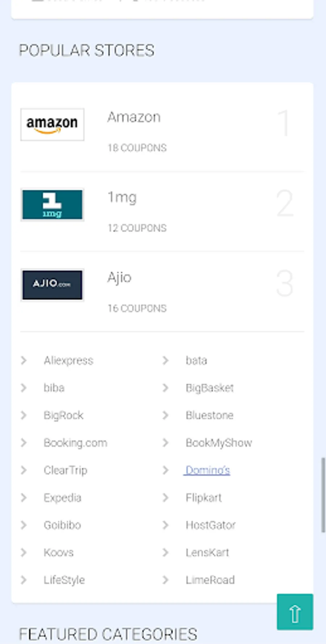The image size is (326, 644).
Task: Open the 1mg logo thumbnail
Action: click(x=52, y=205)
